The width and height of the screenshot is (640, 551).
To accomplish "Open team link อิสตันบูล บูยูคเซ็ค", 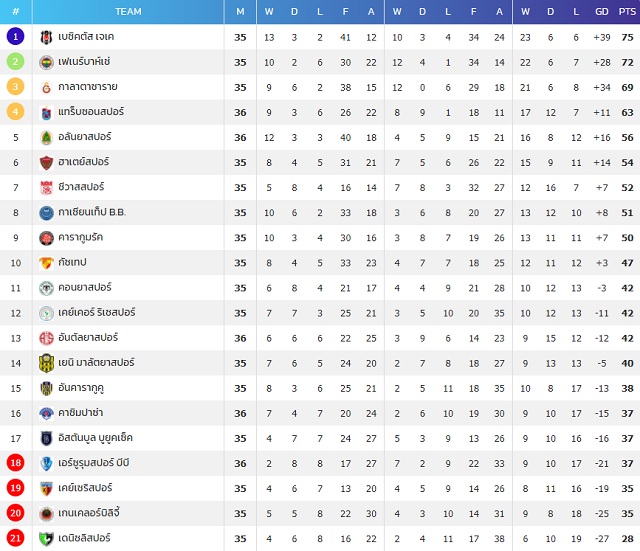I will (96, 438).
